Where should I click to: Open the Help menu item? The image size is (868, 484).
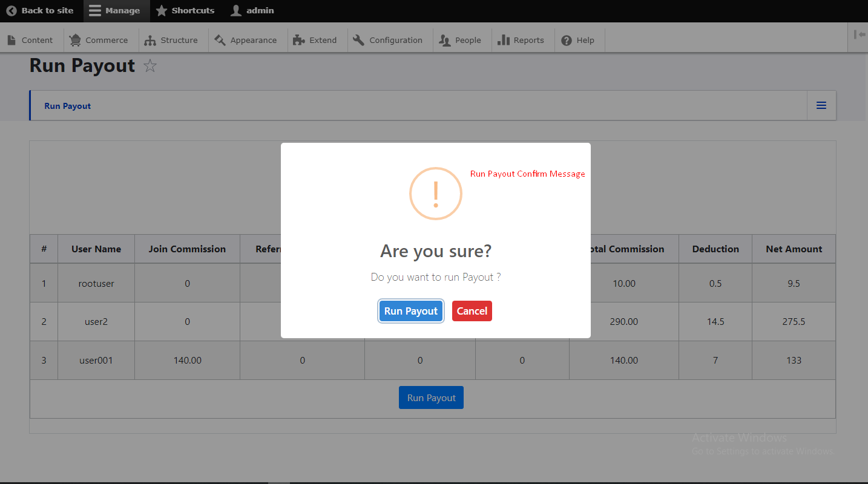click(x=578, y=41)
